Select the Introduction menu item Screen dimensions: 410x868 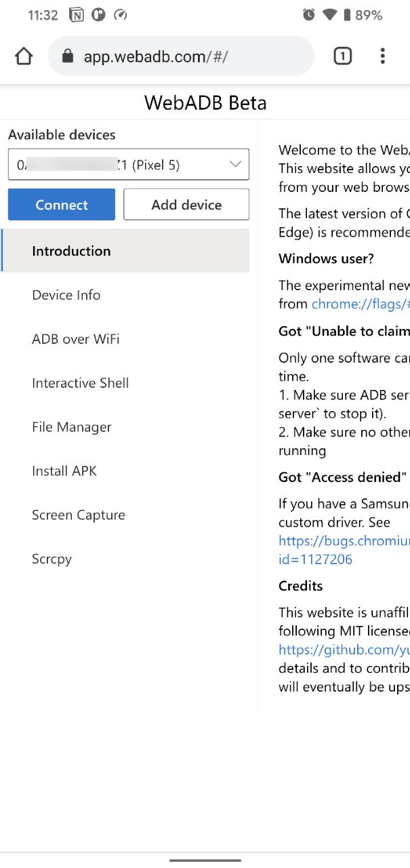click(x=71, y=251)
